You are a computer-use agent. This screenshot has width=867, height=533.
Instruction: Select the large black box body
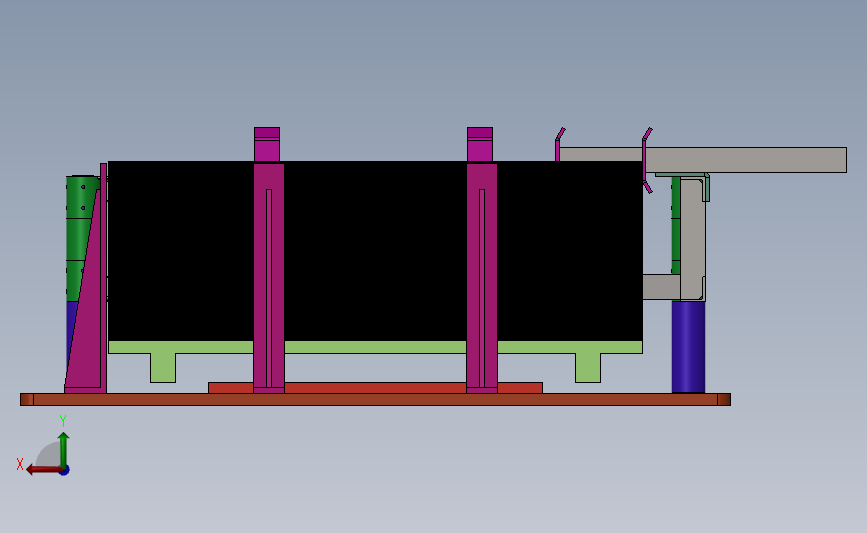(x=375, y=251)
